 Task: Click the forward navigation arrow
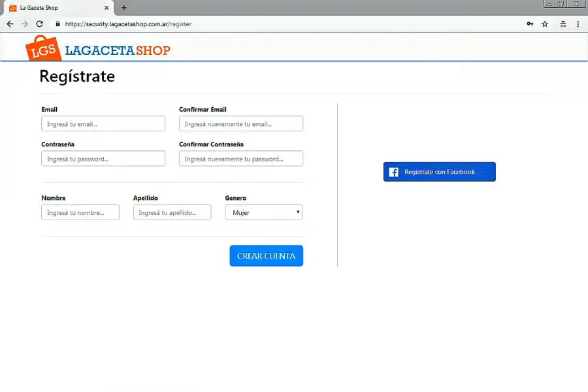click(25, 24)
